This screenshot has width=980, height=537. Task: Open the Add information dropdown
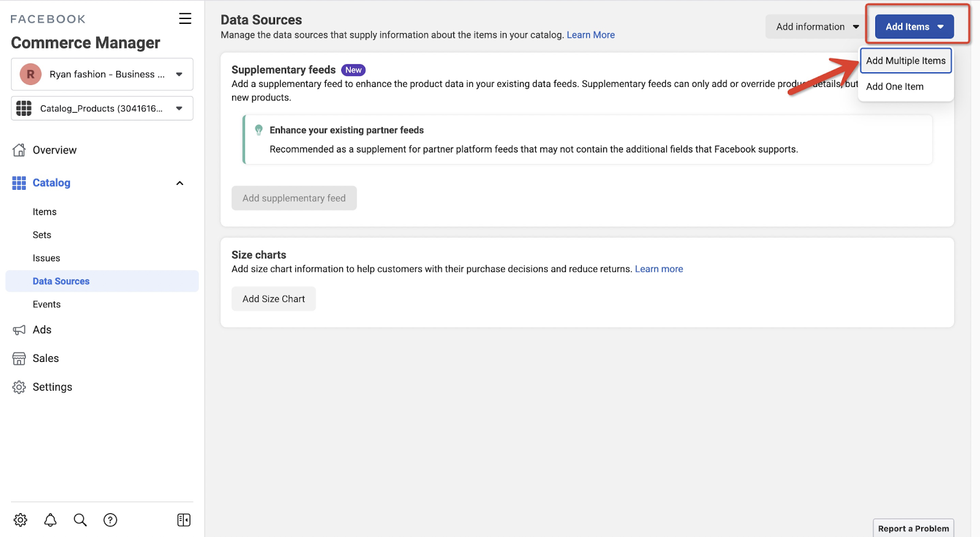pyautogui.click(x=817, y=27)
